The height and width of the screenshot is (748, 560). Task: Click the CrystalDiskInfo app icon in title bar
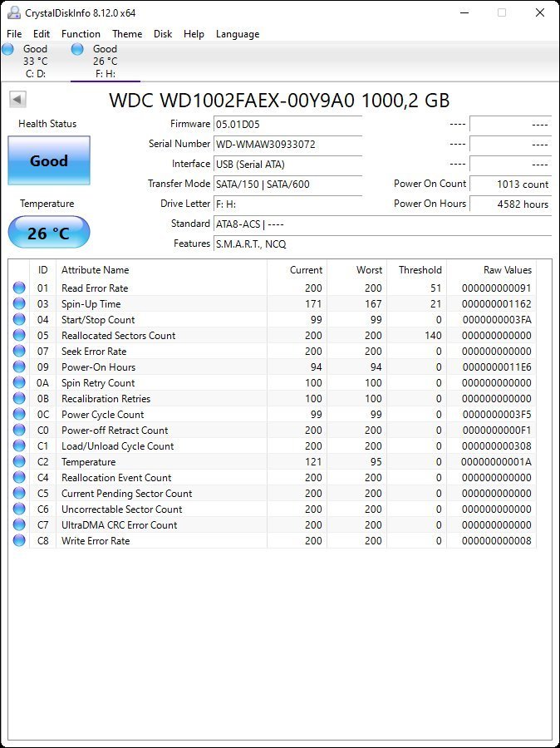pyautogui.click(x=13, y=12)
